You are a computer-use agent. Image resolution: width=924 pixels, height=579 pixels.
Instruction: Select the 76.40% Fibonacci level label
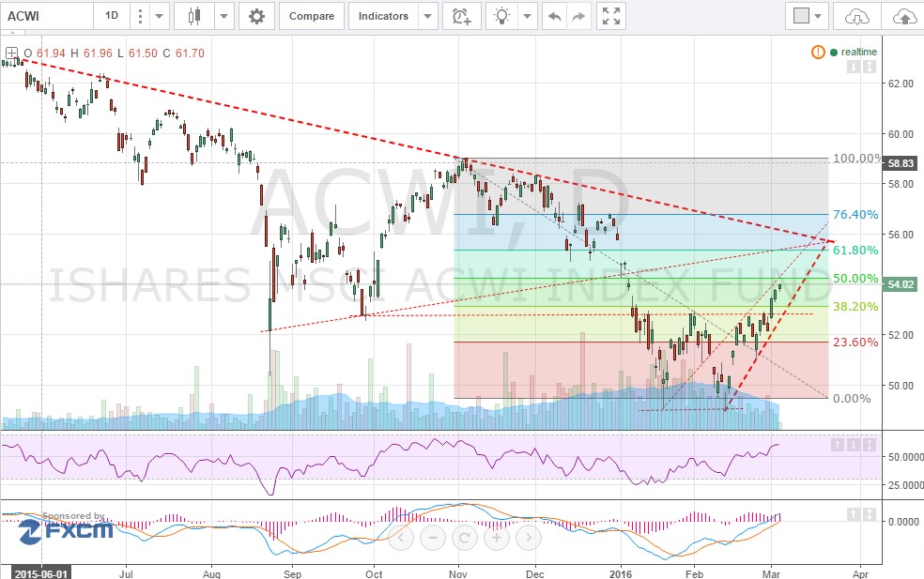(x=855, y=214)
